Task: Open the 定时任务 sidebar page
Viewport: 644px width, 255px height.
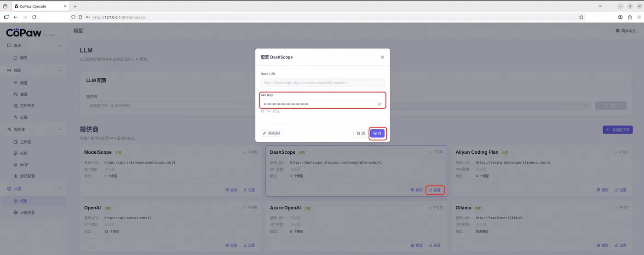Action: [x=27, y=105]
